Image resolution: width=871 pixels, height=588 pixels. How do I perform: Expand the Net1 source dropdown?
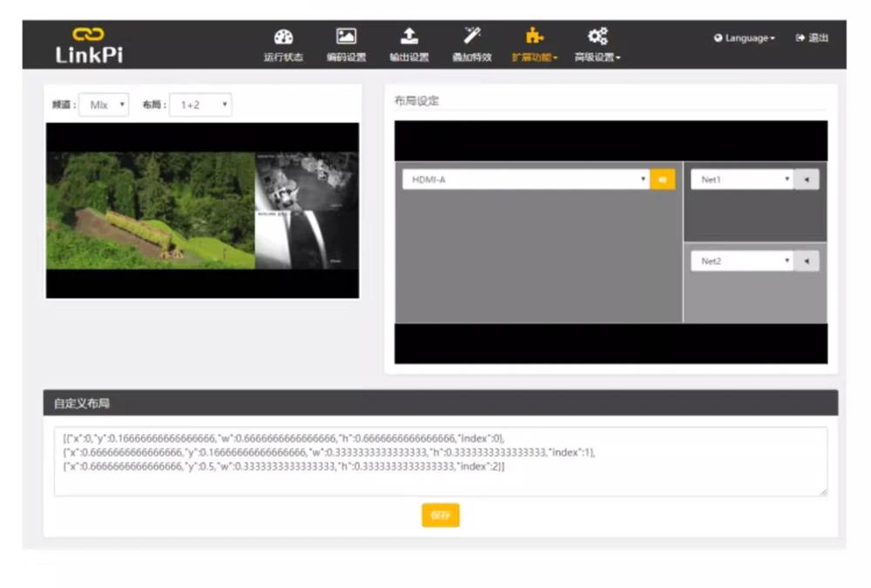(742, 179)
